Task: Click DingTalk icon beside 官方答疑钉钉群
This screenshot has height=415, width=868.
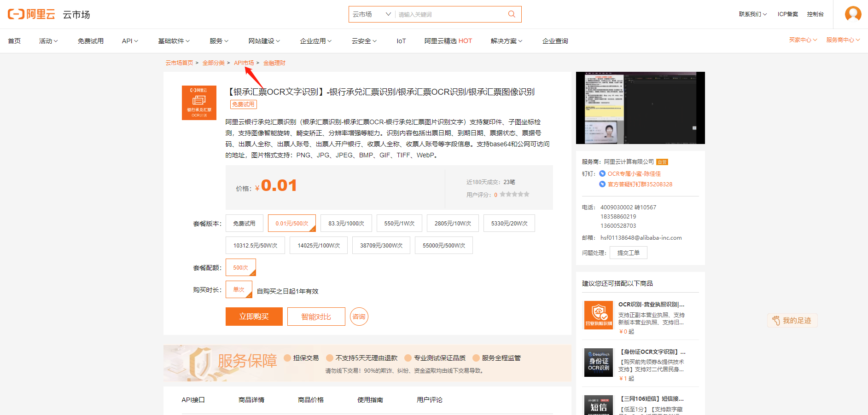Action: (602, 184)
